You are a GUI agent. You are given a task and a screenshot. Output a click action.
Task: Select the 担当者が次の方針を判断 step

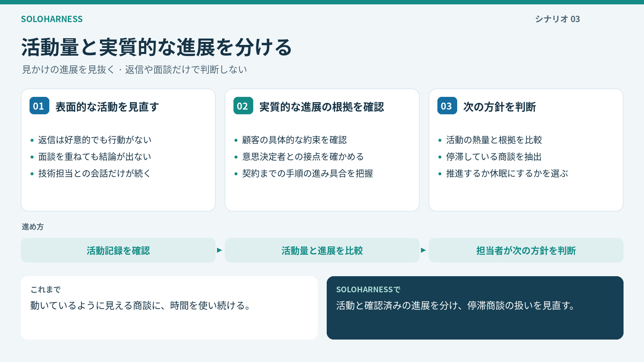coord(526,250)
